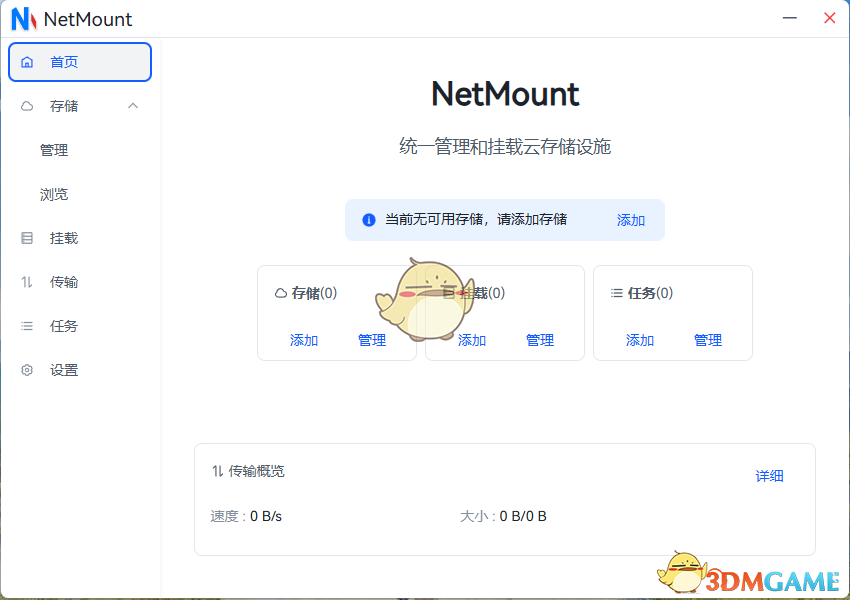Select 浏览 under the 存储 section
Viewport: 850px width, 600px height.
pos(55,193)
